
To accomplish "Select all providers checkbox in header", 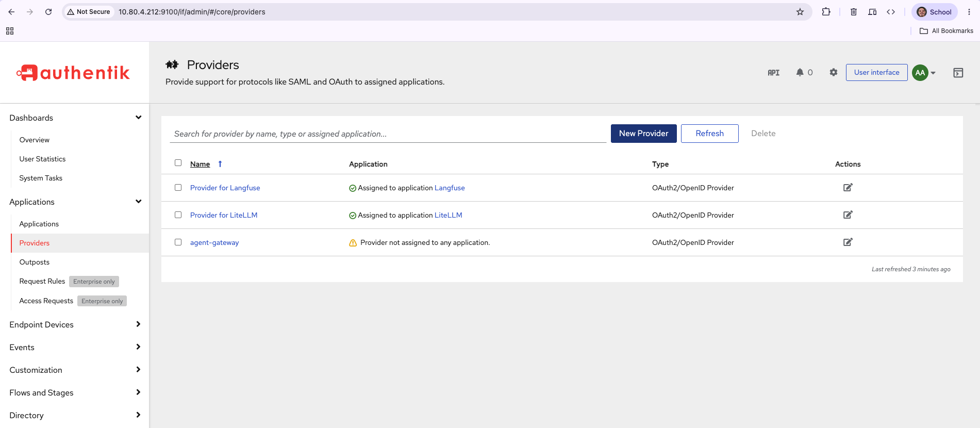I will [178, 163].
